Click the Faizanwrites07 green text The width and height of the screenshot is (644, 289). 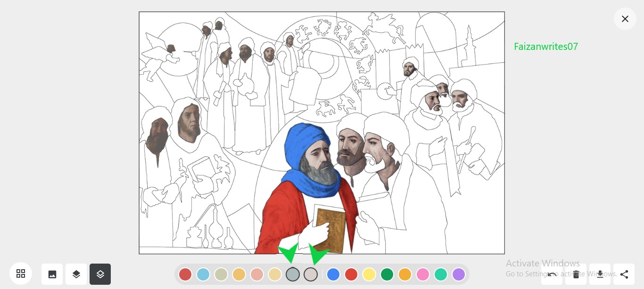tap(546, 47)
